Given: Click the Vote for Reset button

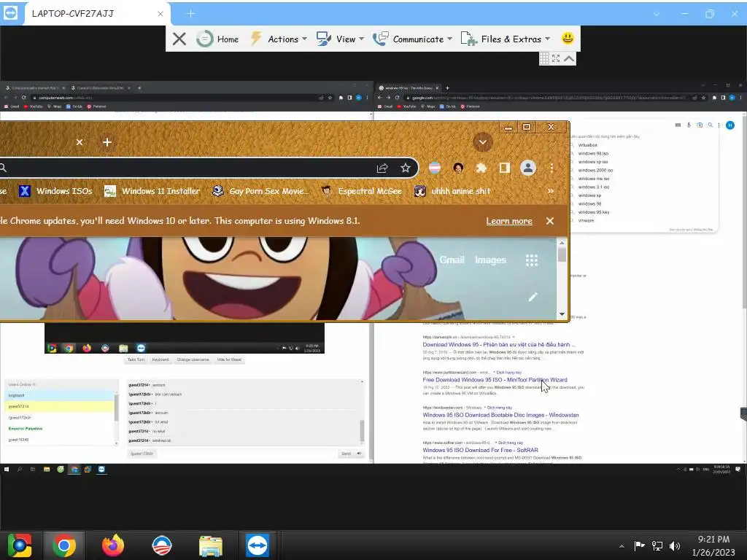Looking at the screenshot, I should [229, 359].
